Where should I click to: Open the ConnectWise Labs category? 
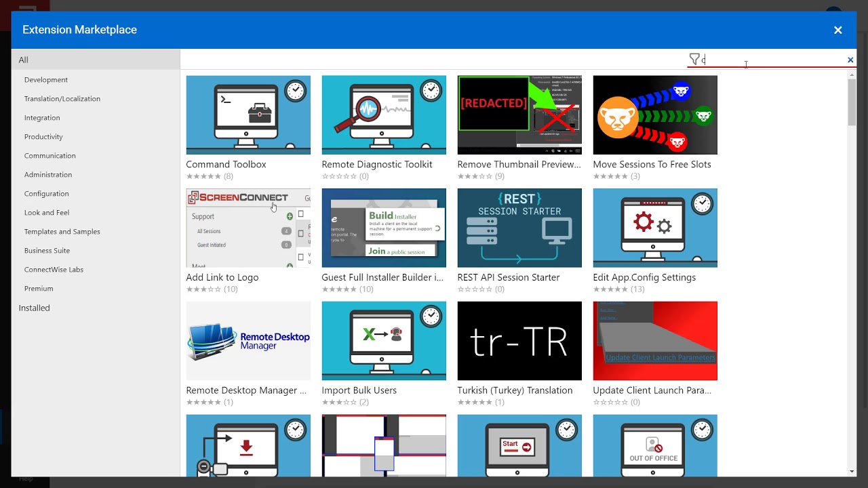tap(54, 270)
